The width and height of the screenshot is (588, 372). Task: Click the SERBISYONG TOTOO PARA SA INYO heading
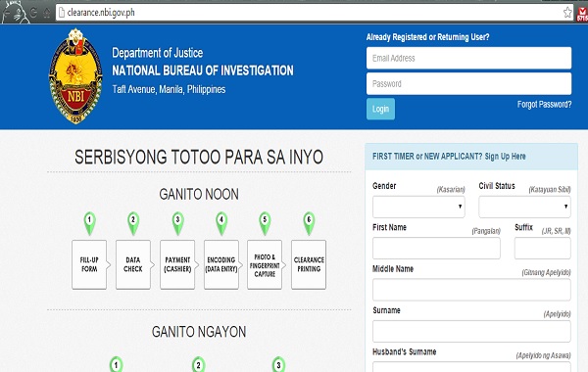tap(199, 157)
